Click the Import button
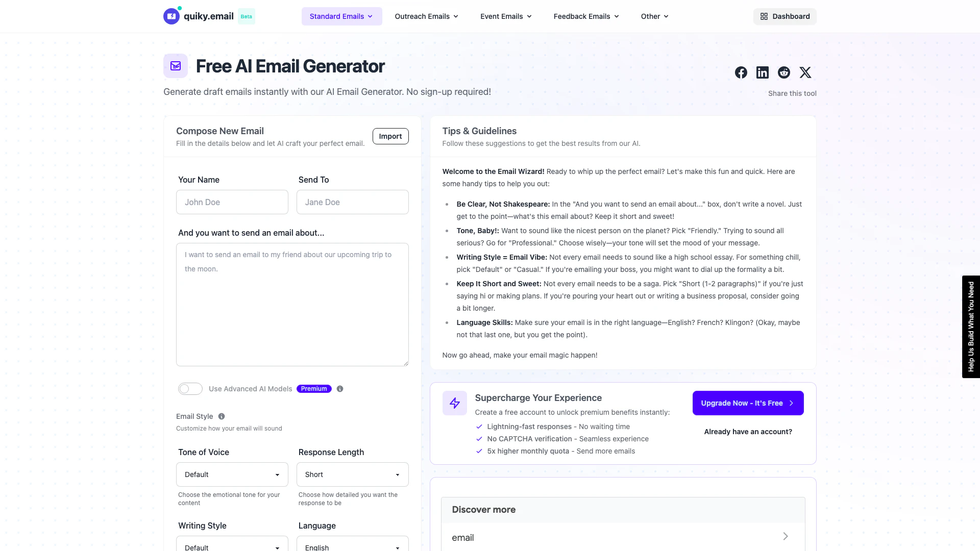The width and height of the screenshot is (980, 551). 390,136
